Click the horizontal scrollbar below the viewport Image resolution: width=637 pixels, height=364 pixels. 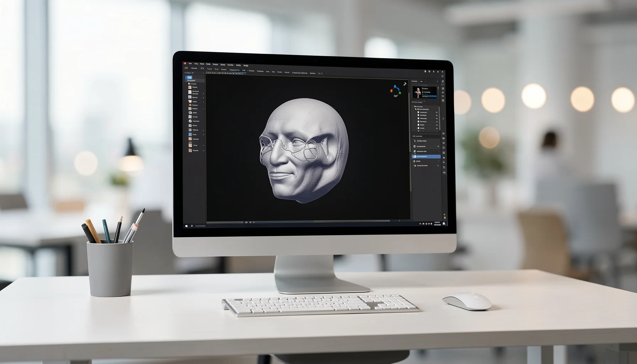point(352,221)
